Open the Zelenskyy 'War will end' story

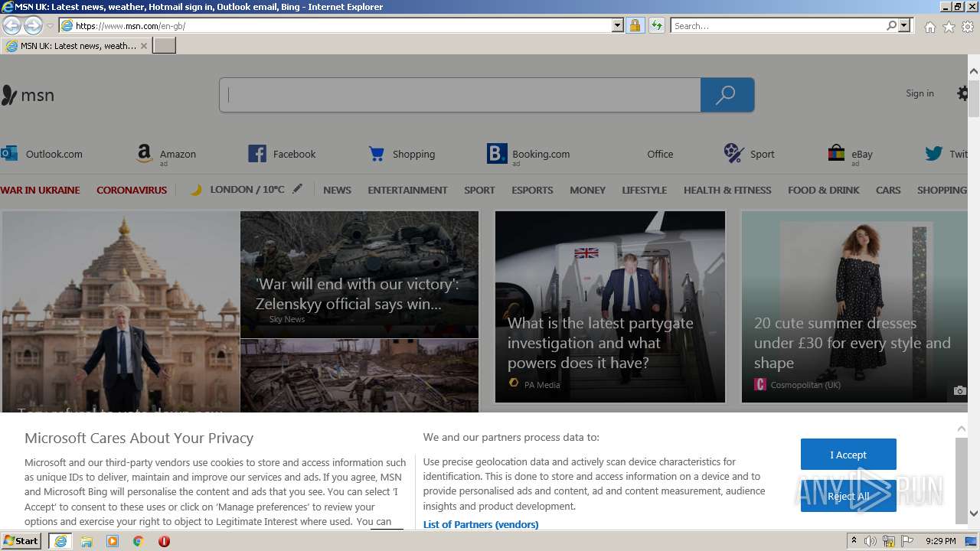[x=359, y=274]
